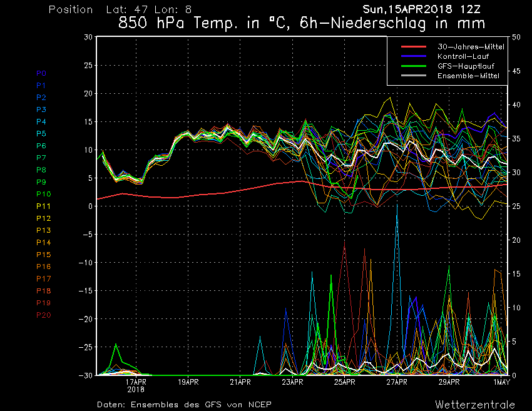Click the data source text for NCEP
532x411 pixels.
click(184, 404)
